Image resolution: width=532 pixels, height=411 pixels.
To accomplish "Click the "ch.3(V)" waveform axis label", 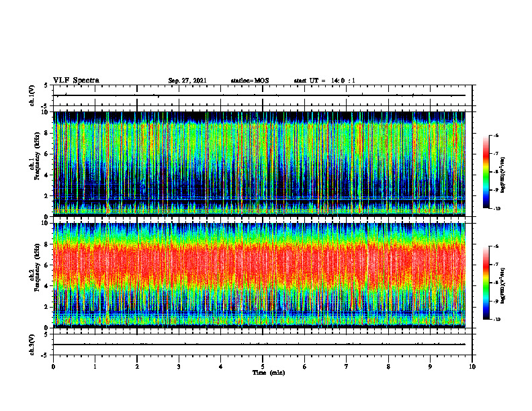I will tap(32, 345).
